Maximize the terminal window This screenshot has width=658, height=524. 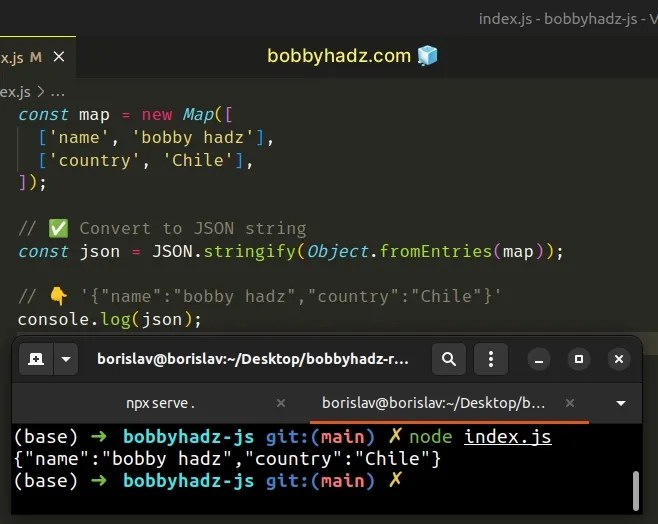click(x=579, y=359)
